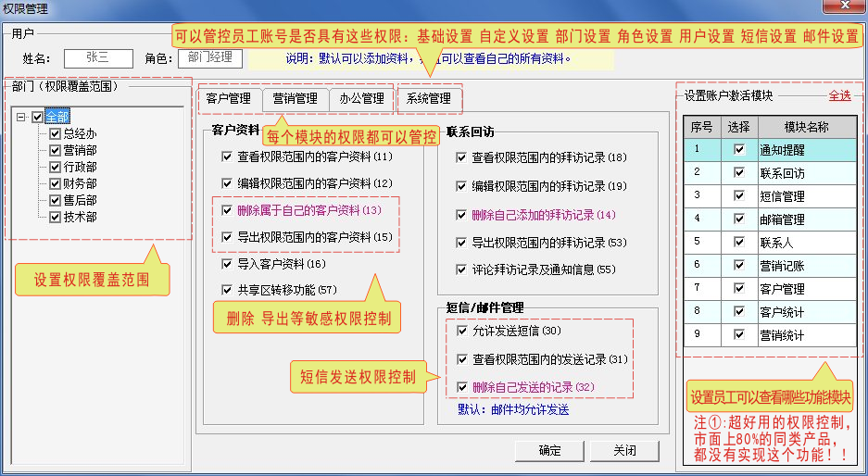Uncheck the 财务部 department checkbox
Image resolution: width=868 pixels, height=476 pixels.
pos(55,183)
